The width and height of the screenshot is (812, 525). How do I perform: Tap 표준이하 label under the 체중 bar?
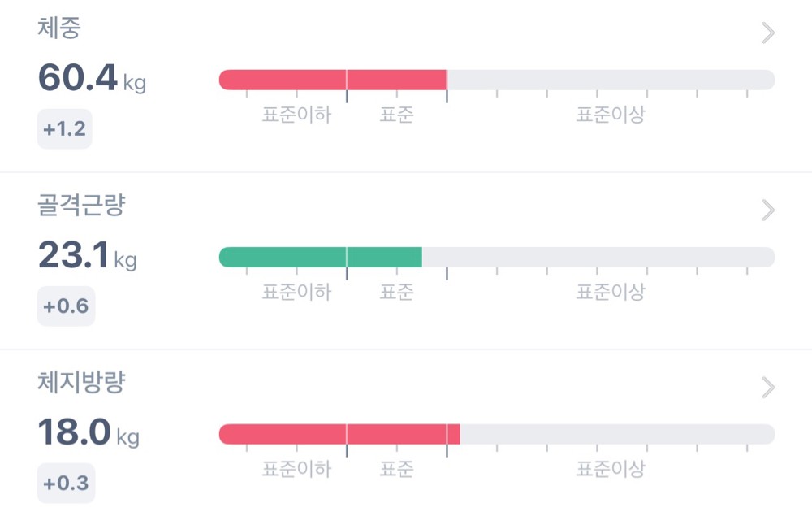(x=296, y=115)
